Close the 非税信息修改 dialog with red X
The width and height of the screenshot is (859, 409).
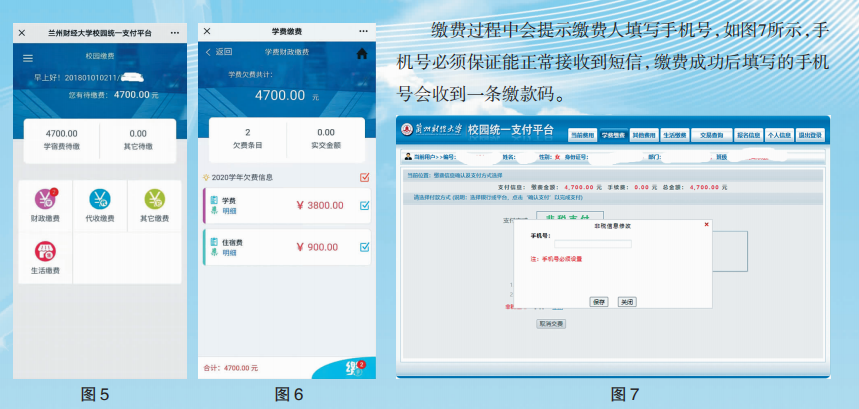click(706, 225)
